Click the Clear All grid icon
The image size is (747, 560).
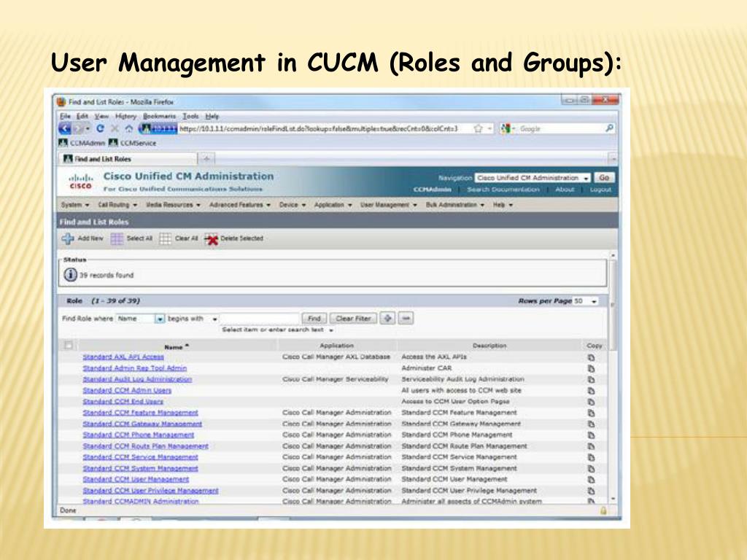click(166, 238)
